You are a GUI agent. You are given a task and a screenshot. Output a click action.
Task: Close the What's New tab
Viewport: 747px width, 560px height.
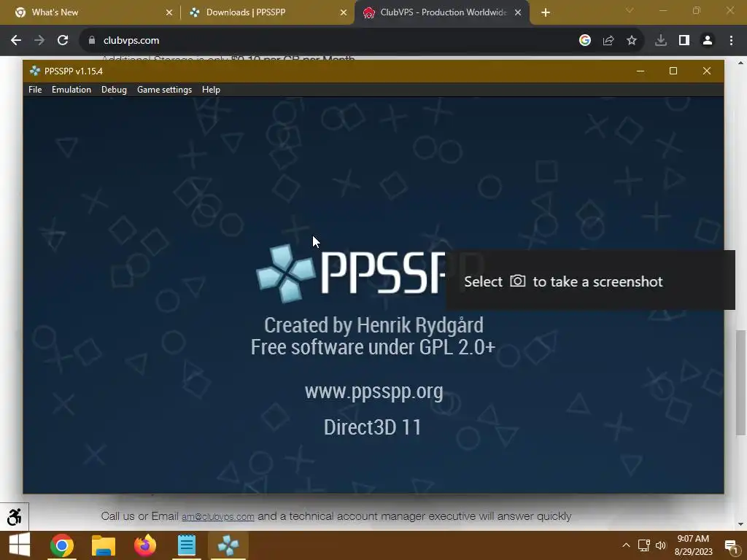pyautogui.click(x=169, y=12)
